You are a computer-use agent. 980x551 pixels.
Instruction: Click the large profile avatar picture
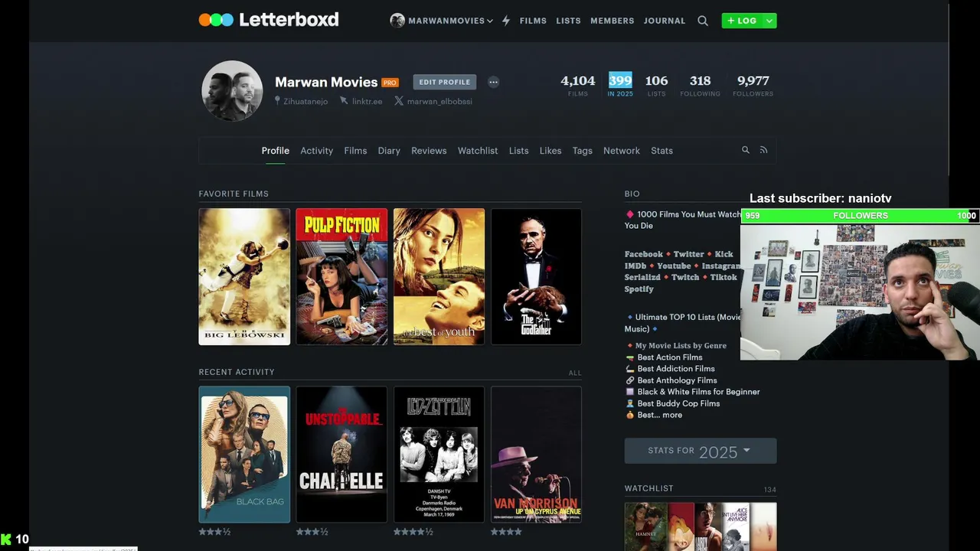tap(232, 91)
